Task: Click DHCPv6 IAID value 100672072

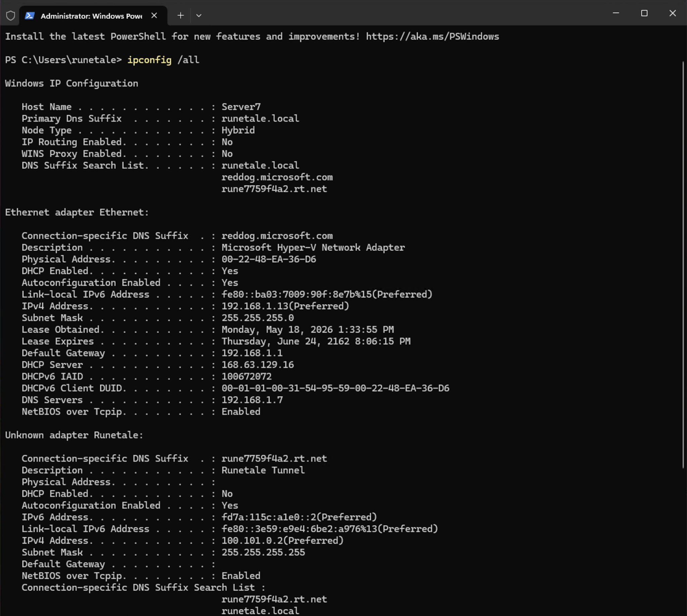Action: [x=247, y=377]
